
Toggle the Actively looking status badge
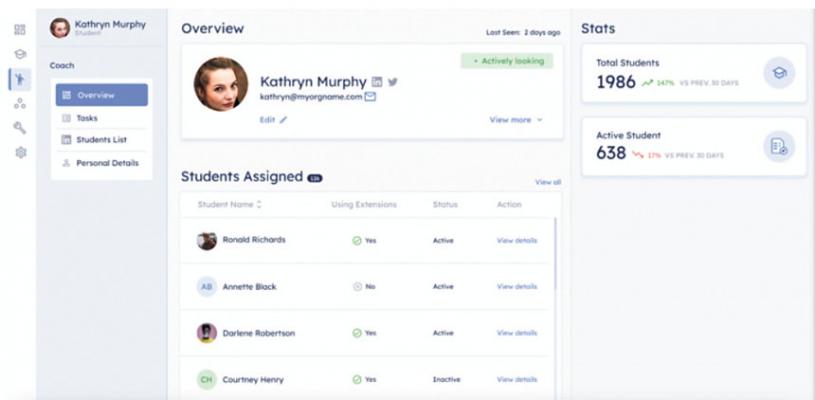[x=506, y=61]
